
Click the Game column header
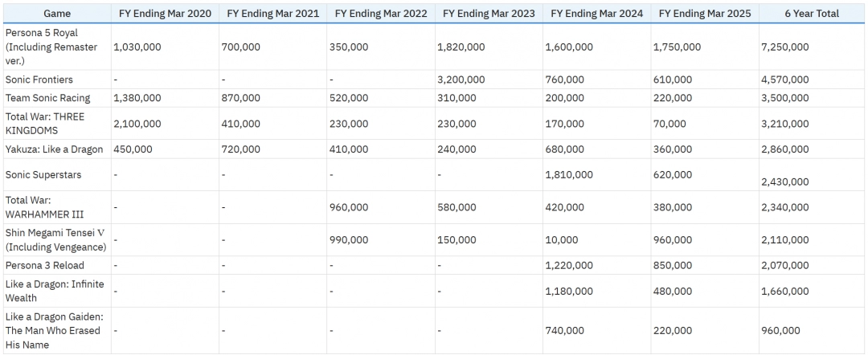(56, 14)
